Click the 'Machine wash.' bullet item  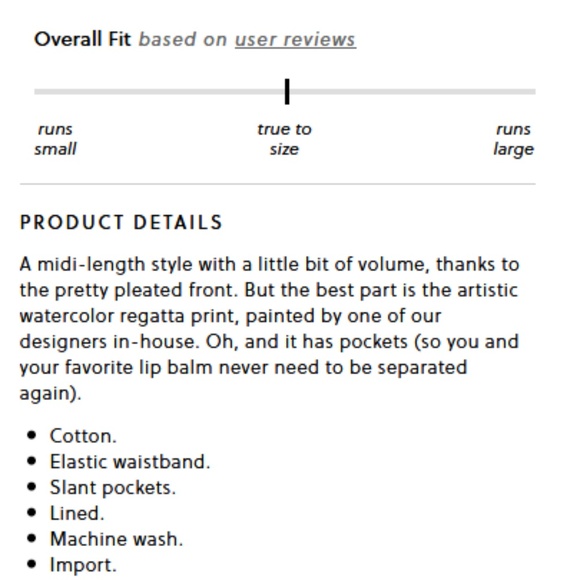tap(117, 539)
